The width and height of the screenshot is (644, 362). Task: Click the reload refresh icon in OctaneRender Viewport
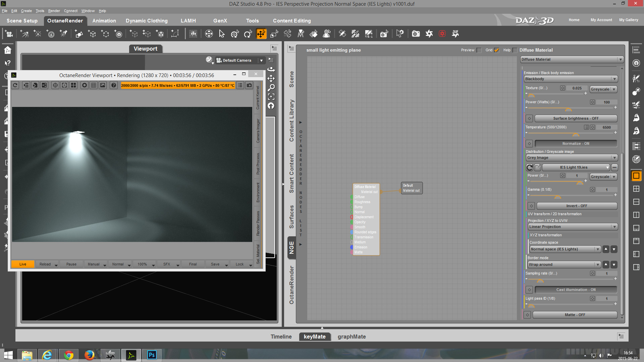click(15, 85)
